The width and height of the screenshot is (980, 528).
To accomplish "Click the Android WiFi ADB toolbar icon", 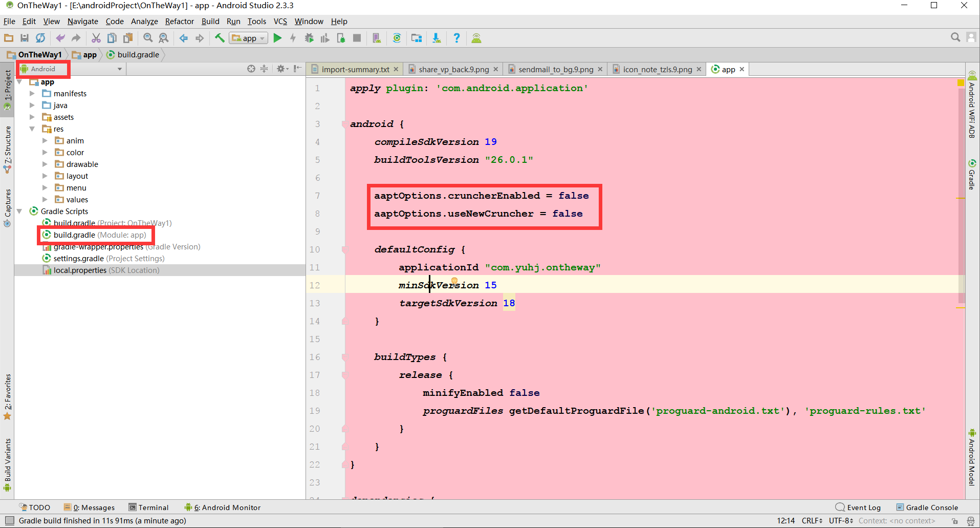I will (x=476, y=38).
